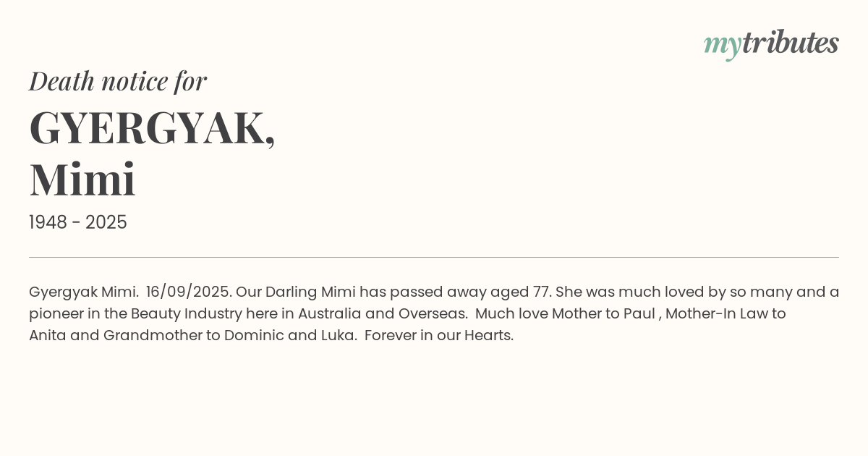Click the surname GYERGYAK in the title
Screen dimensions: 868x456
[148, 128]
